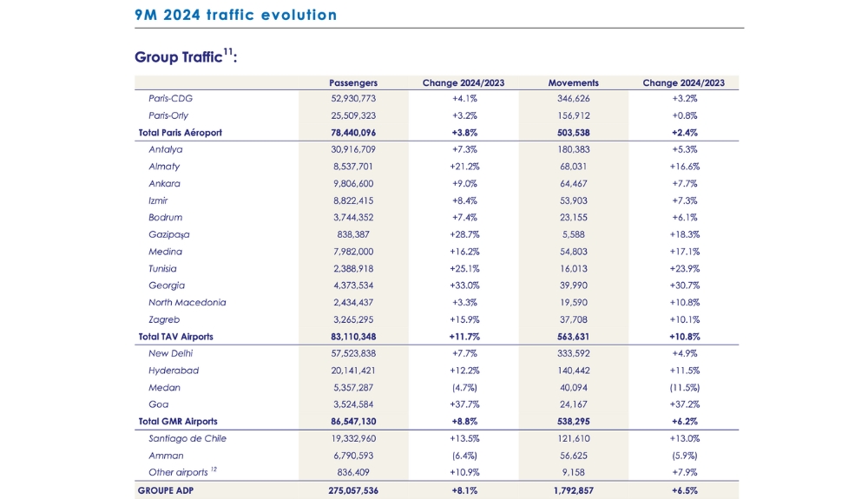Screen dimensions: 868x499
Task: Select the Paris-CDG row label
Action: click(170, 99)
